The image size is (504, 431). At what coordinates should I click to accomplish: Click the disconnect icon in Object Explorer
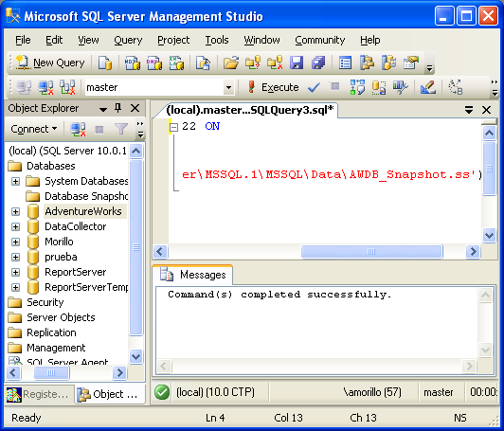(x=78, y=129)
